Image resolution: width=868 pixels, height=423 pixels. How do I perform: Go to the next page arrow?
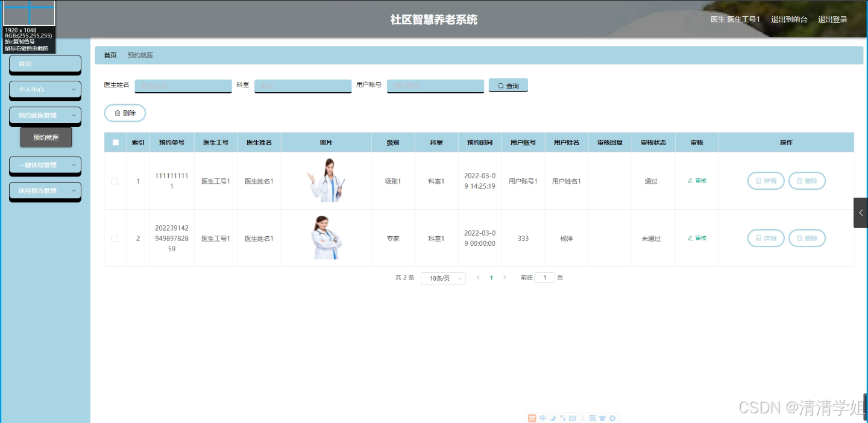pos(505,278)
